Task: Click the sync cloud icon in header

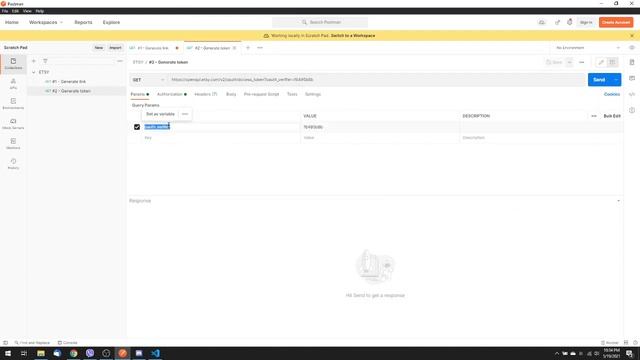Action: (542, 22)
